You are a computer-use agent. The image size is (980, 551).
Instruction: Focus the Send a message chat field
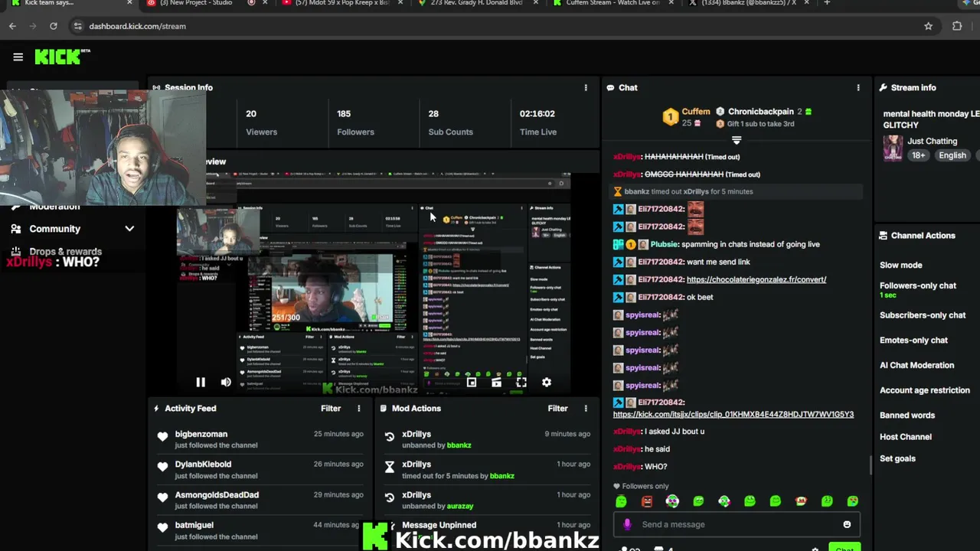pyautogui.click(x=736, y=524)
